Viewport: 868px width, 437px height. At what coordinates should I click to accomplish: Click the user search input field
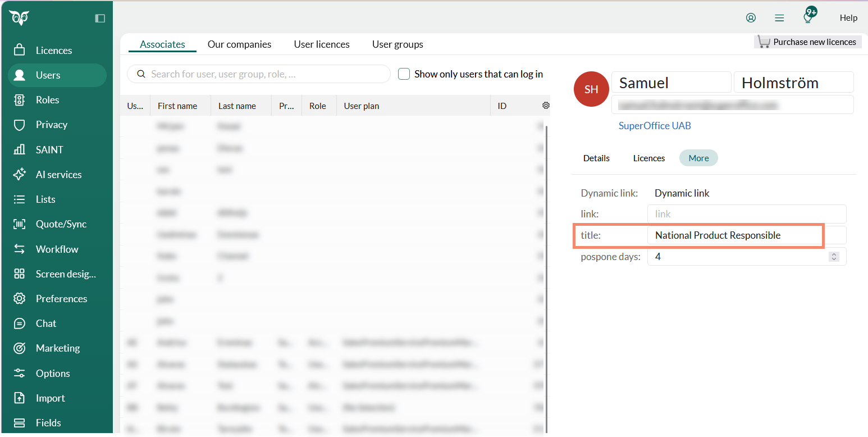pos(264,74)
